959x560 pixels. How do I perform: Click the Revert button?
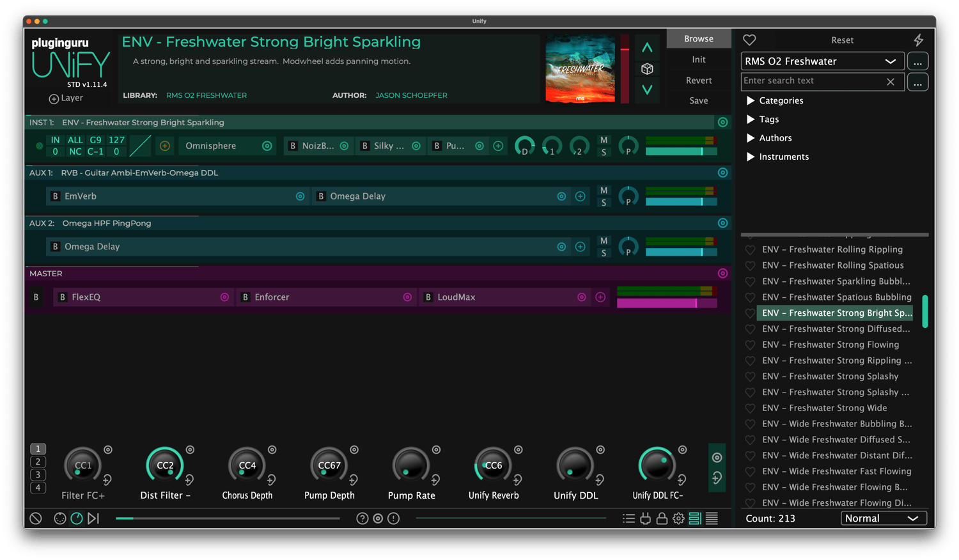(699, 81)
